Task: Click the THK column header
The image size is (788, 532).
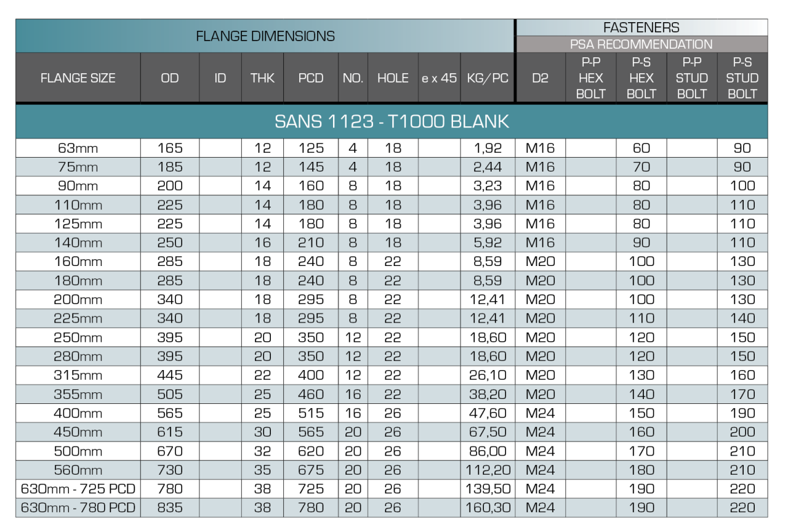Action: click(x=262, y=78)
